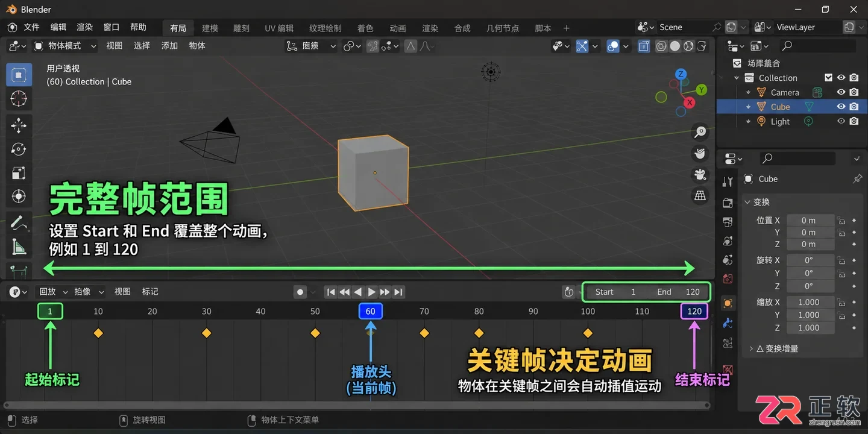Switch to the 动画 workspace tab
This screenshot has height=434, width=868.
pos(398,28)
